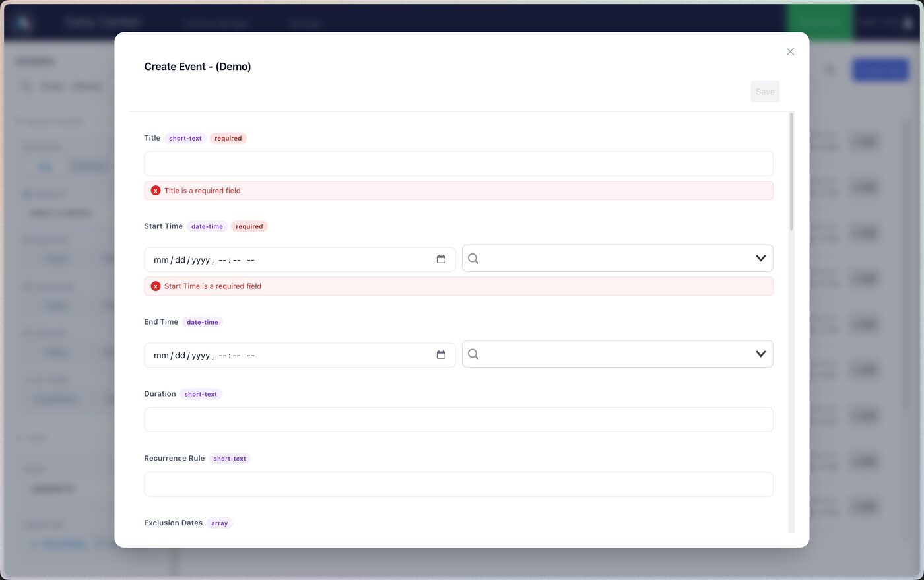The image size is (924, 580).
Task: Click the Exclusion Dates 'array' badge
Action: point(220,523)
